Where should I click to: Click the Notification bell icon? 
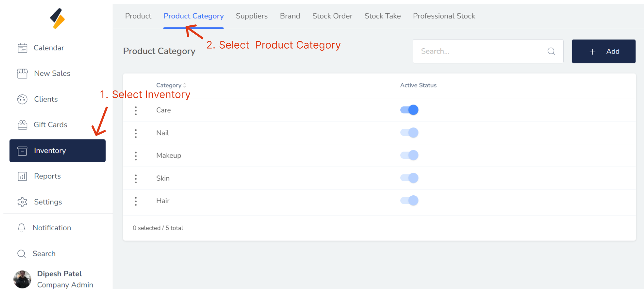point(22,228)
